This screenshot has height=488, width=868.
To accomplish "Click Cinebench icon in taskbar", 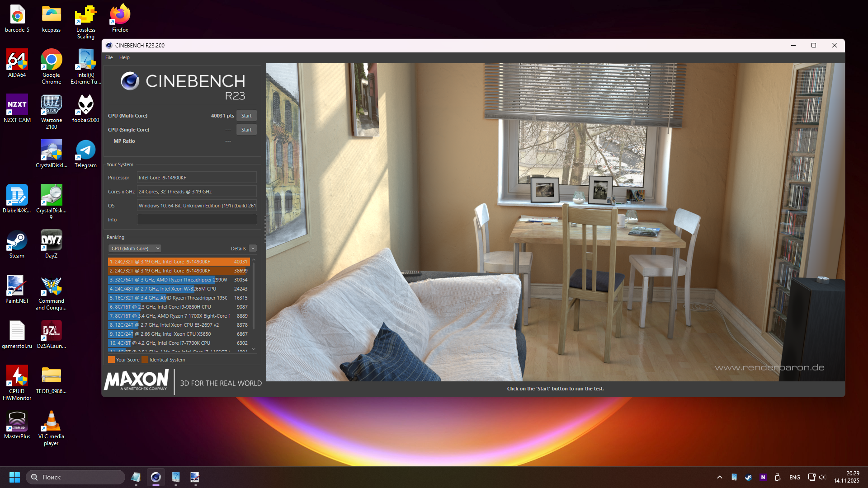I will 156,477.
